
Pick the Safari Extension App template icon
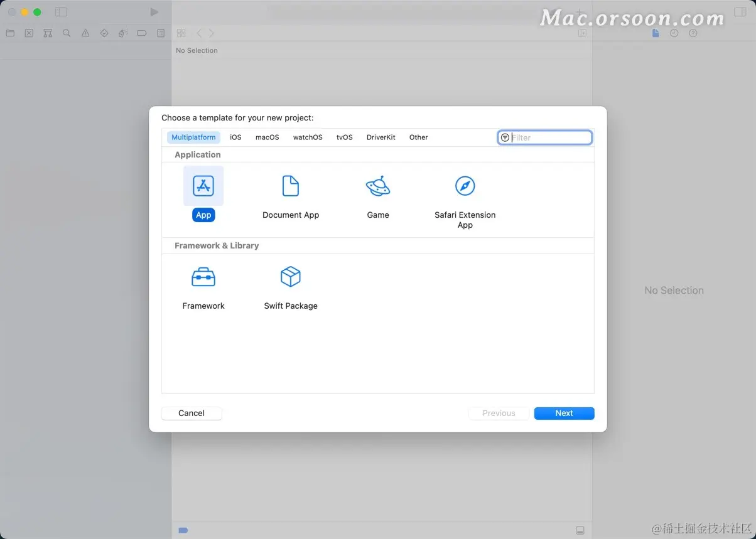(465, 186)
